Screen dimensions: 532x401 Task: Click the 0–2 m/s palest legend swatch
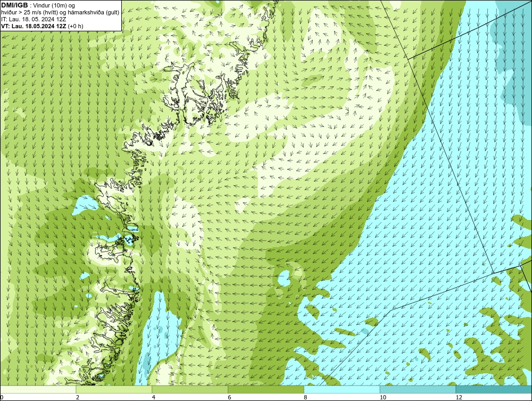[x=38, y=389]
